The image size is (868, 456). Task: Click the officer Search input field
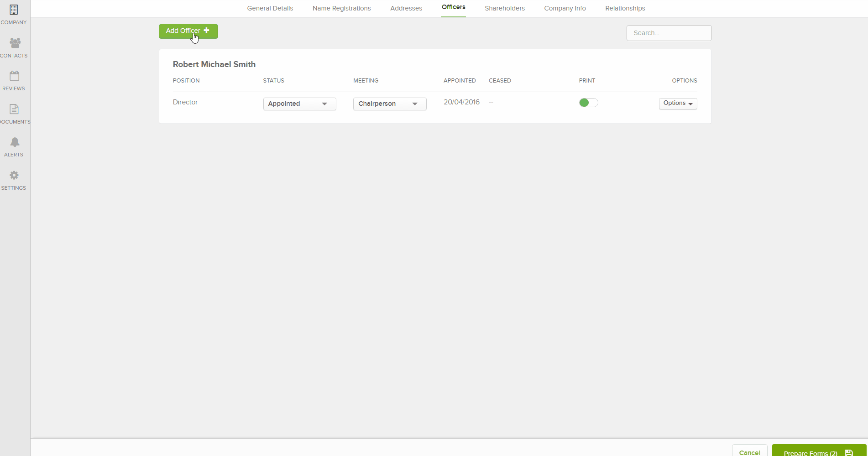(x=669, y=33)
